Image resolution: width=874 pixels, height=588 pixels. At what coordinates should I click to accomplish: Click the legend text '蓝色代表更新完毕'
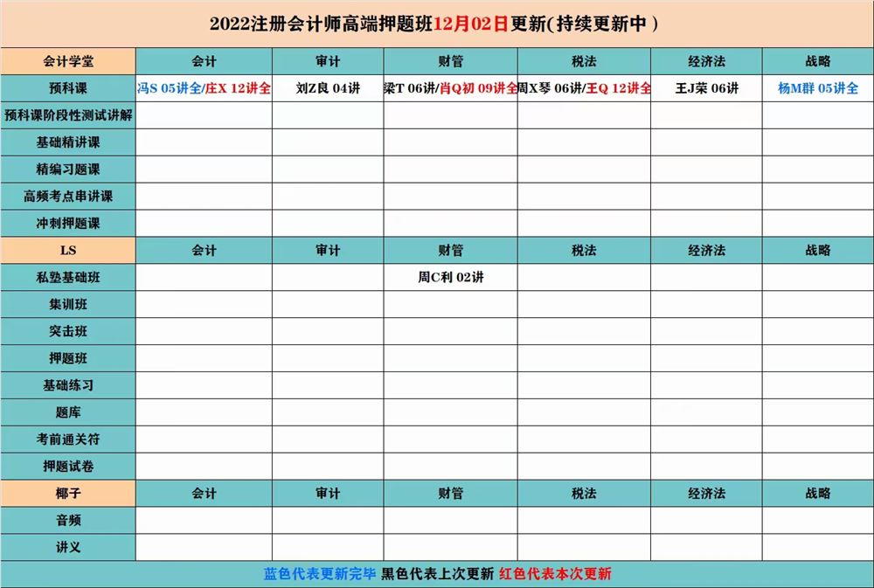click(x=320, y=574)
